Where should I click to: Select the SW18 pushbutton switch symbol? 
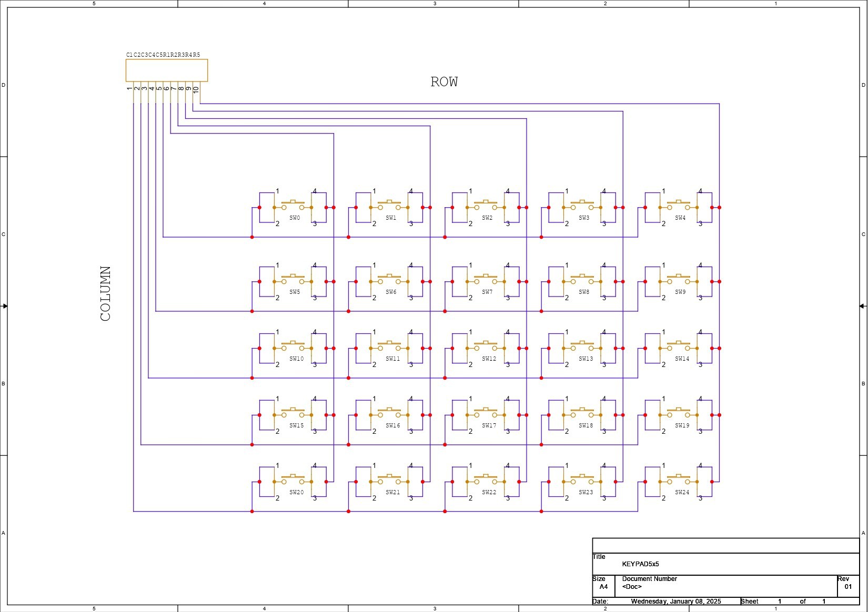coord(582,415)
